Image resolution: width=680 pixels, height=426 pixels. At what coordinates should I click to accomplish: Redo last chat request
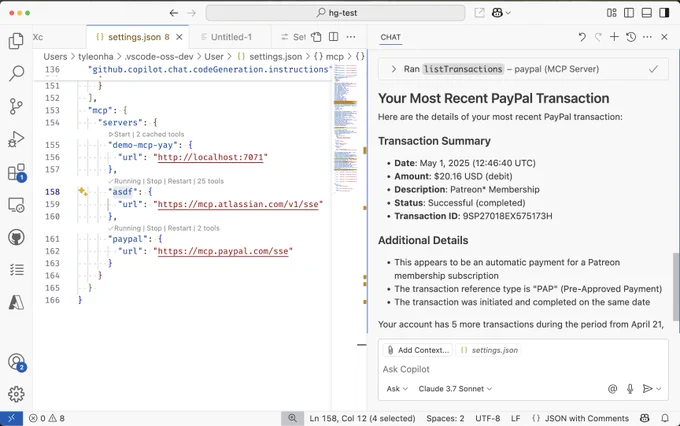[x=598, y=37]
